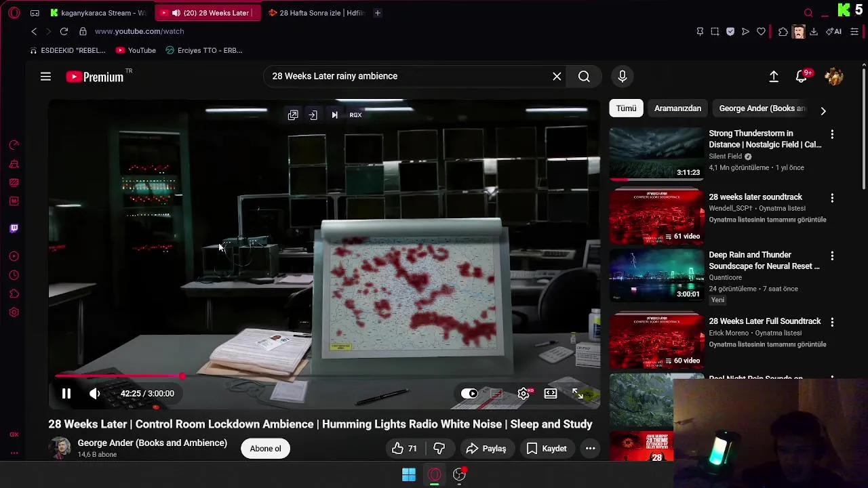Pause the video with the play/pause button
The height and width of the screenshot is (488, 868).
pyautogui.click(x=66, y=393)
